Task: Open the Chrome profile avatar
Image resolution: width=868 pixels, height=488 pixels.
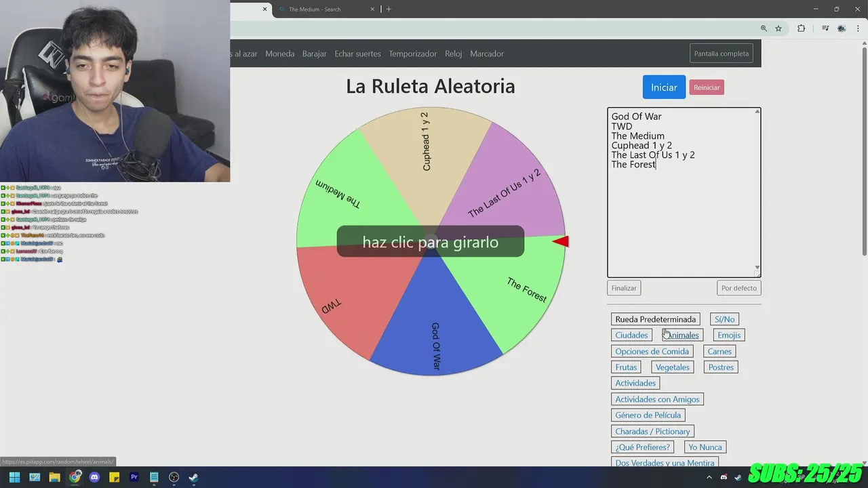Action: (842, 28)
